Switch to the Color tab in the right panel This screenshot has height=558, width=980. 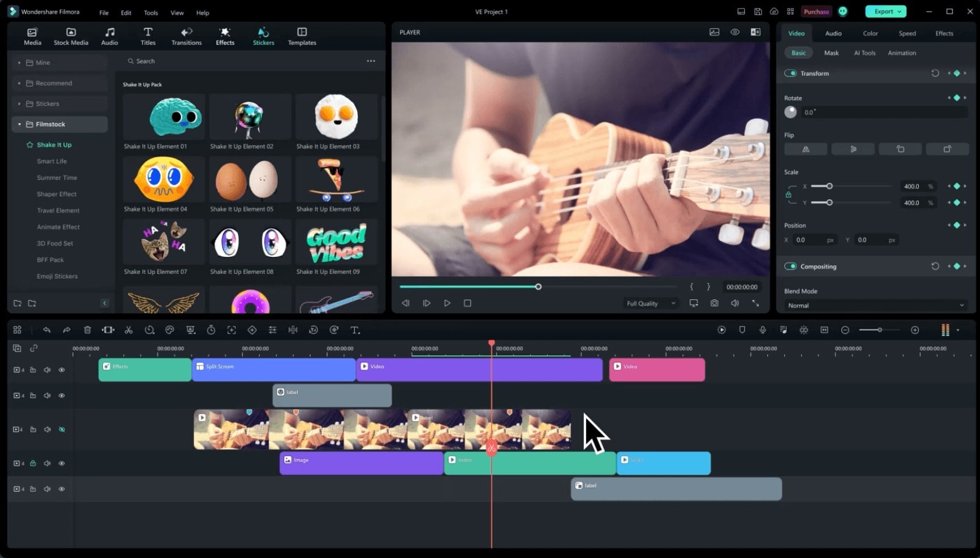(870, 33)
